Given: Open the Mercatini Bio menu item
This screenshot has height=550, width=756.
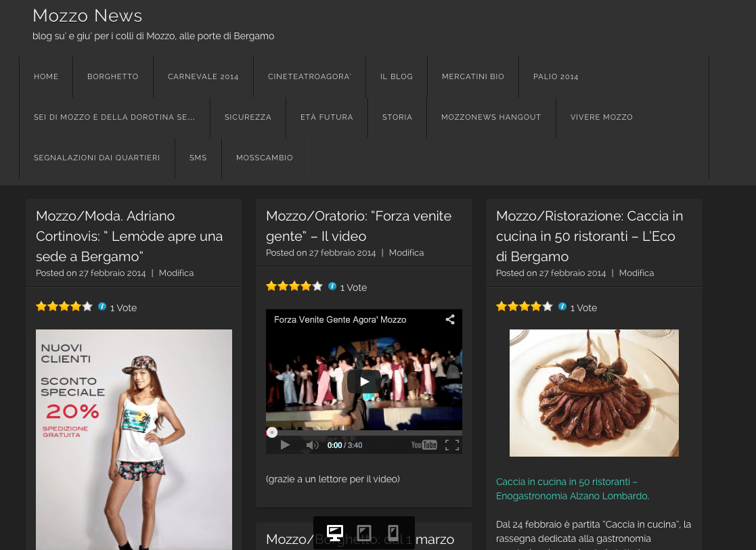Looking at the screenshot, I should pos(472,77).
